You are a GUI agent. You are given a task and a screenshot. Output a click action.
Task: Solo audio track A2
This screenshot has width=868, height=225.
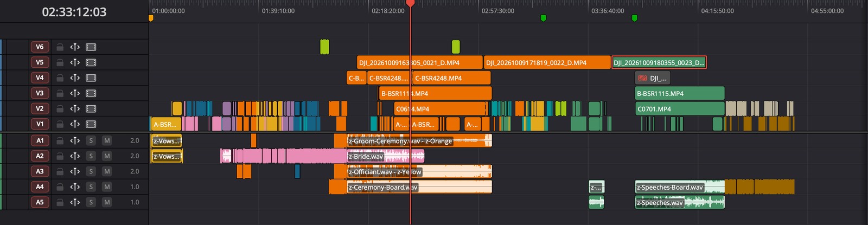[91, 156]
